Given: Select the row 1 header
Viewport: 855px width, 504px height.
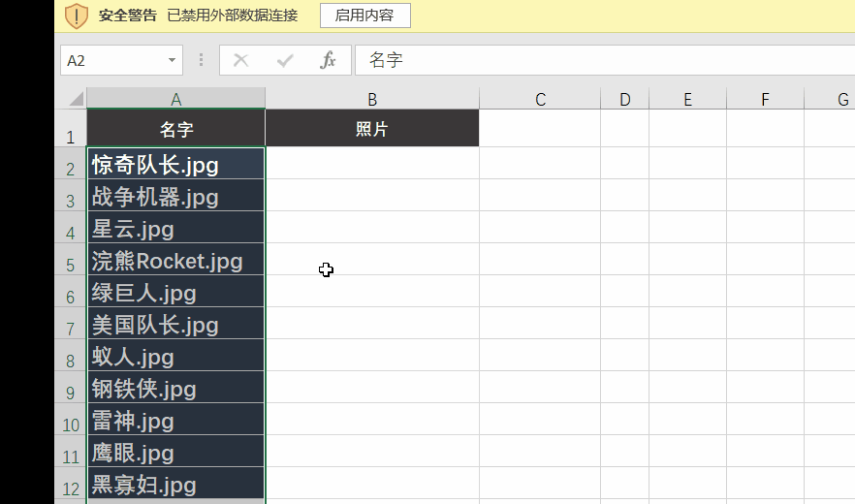Looking at the screenshot, I should click(71, 128).
